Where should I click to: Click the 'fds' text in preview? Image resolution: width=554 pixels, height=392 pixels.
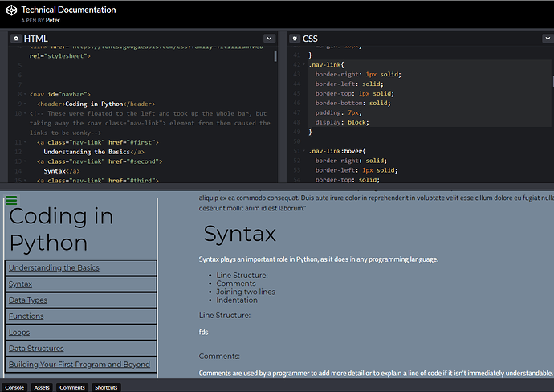pyautogui.click(x=203, y=333)
